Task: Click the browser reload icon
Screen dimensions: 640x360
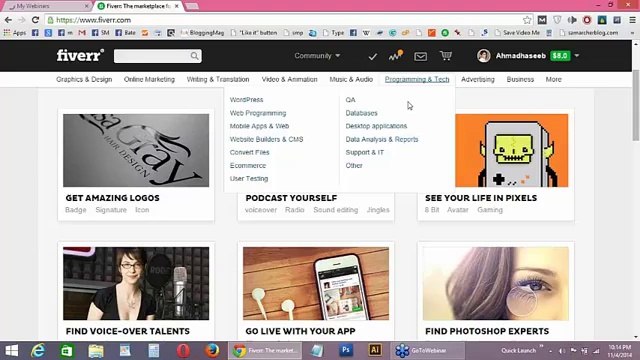Action: pyautogui.click(x=36, y=20)
